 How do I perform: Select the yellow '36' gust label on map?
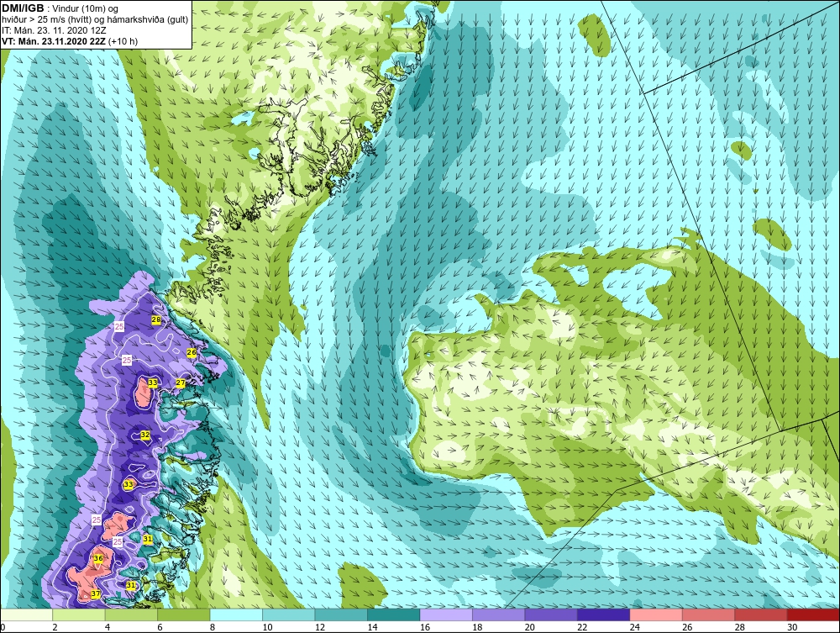(x=98, y=558)
